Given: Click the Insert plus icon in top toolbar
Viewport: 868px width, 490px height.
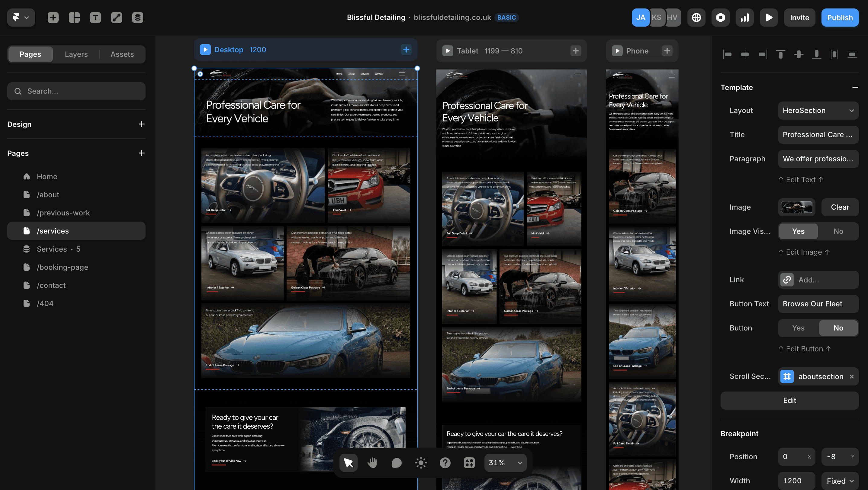Looking at the screenshot, I should pyautogui.click(x=53, y=18).
